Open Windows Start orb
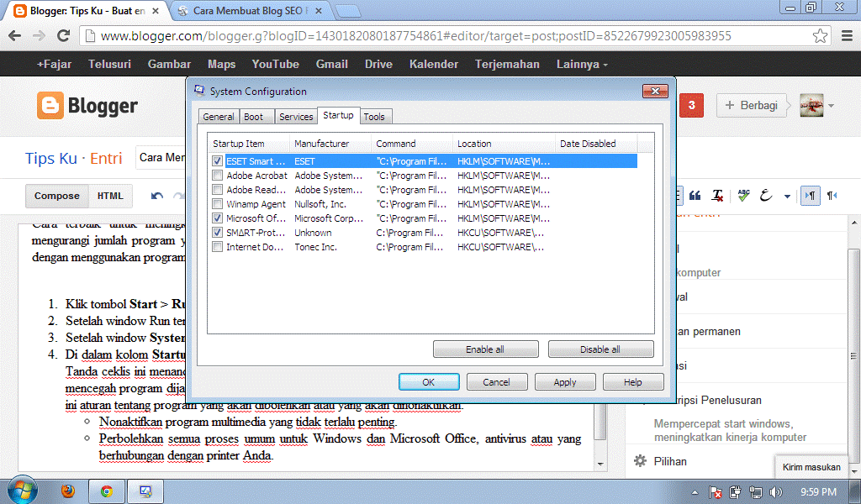The image size is (861, 504). point(23,490)
